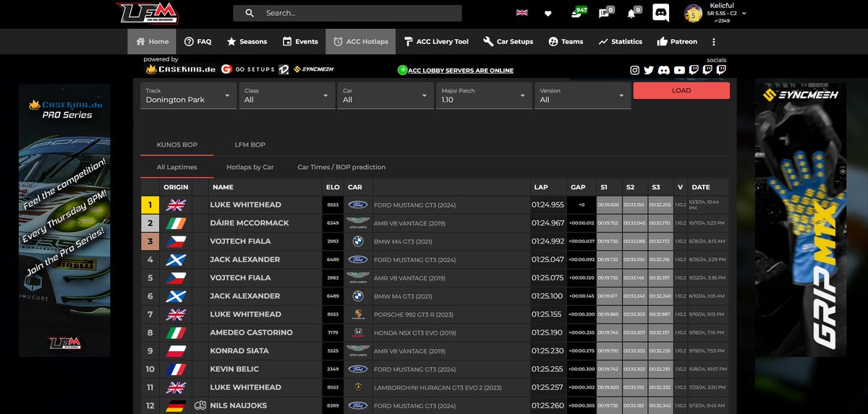Click the LFM logo in the header
The width and height of the screenshot is (868, 414).
tap(148, 13)
